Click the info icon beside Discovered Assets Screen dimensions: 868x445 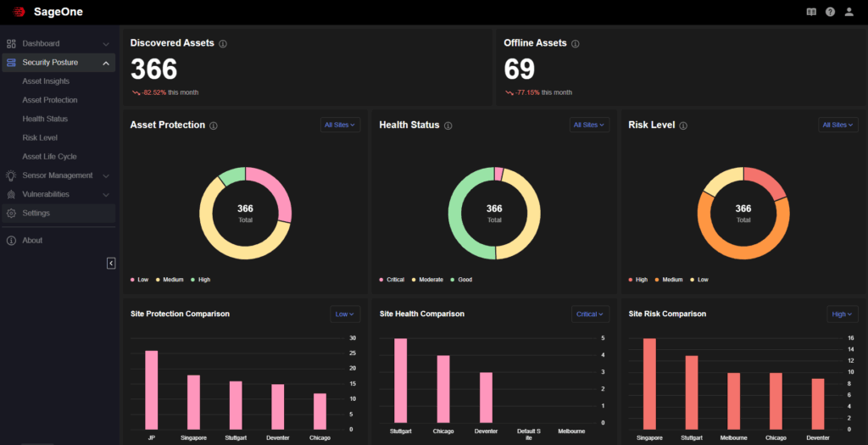click(x=223, y=43)
